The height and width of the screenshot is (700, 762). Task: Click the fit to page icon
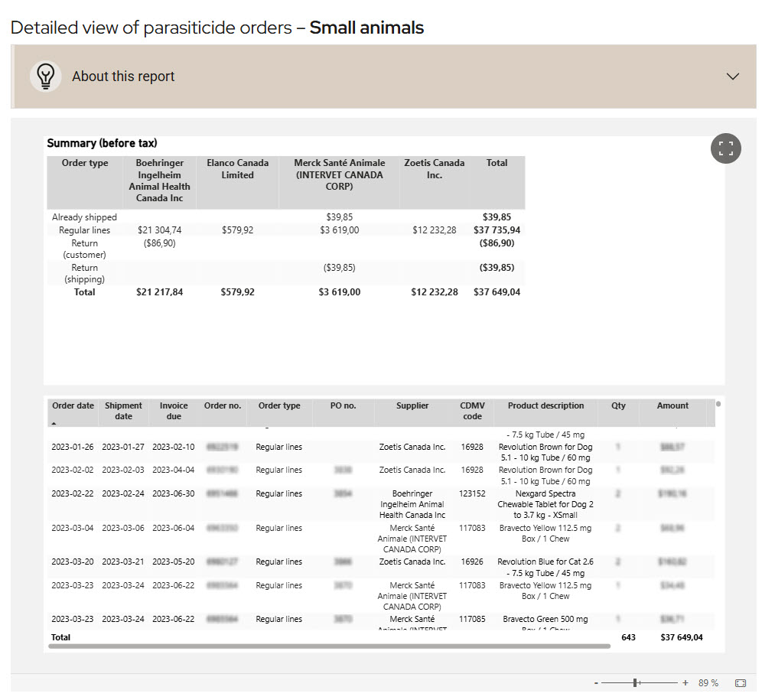click(x=740, y=682)
